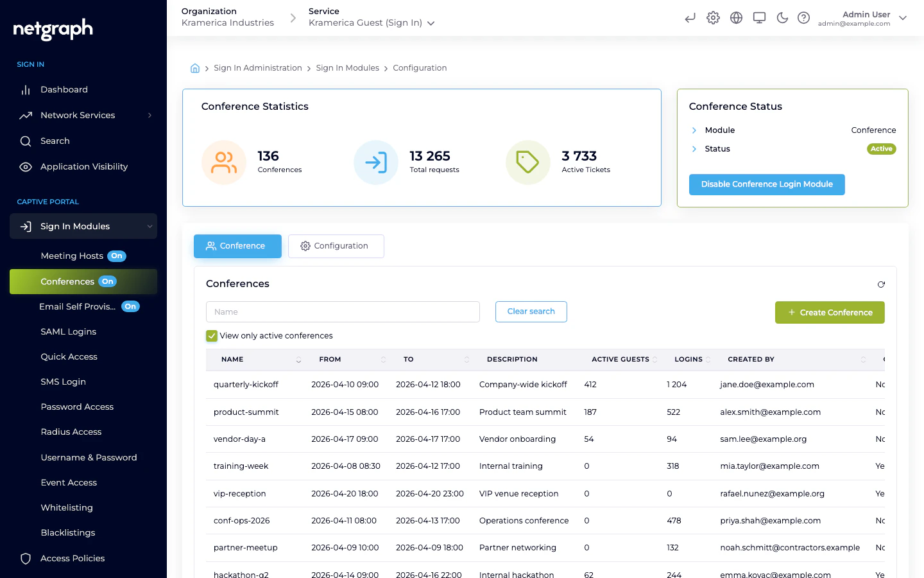Toggle the On badge for Meeting Hosts

116,256
